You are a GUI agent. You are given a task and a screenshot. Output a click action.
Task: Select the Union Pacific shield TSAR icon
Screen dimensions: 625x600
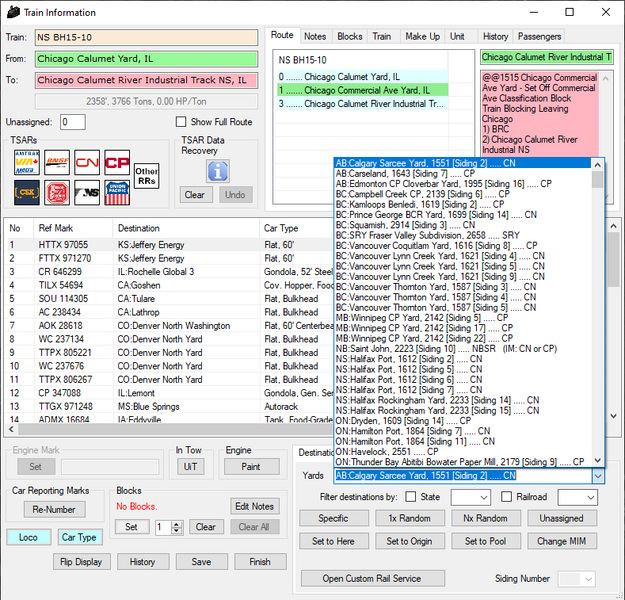(117, 193)
